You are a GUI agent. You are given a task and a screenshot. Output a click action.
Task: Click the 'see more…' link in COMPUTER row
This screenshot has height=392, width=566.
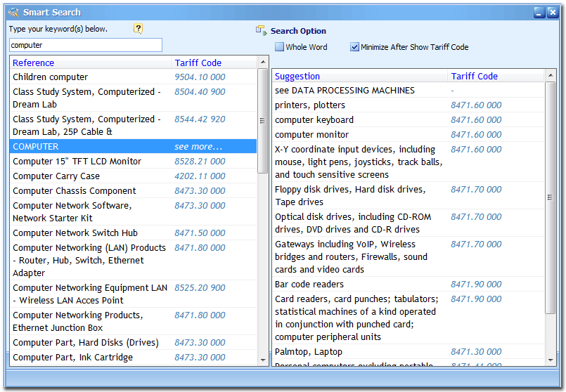point(198,147)
